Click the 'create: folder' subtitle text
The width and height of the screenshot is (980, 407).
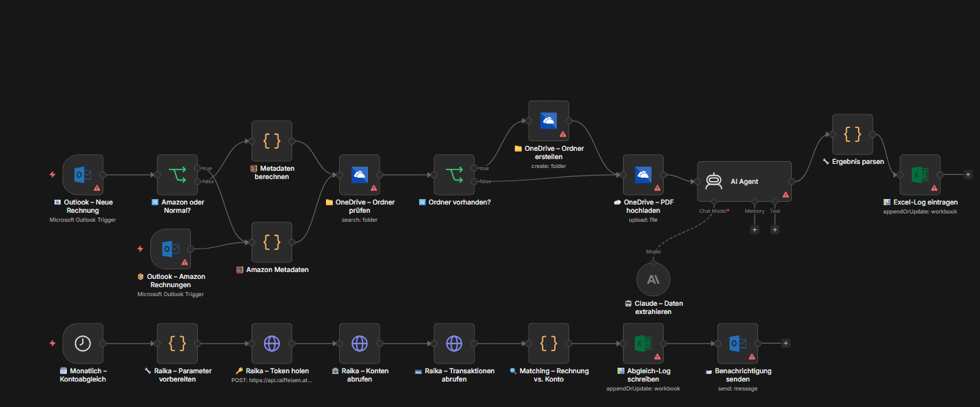549,166
